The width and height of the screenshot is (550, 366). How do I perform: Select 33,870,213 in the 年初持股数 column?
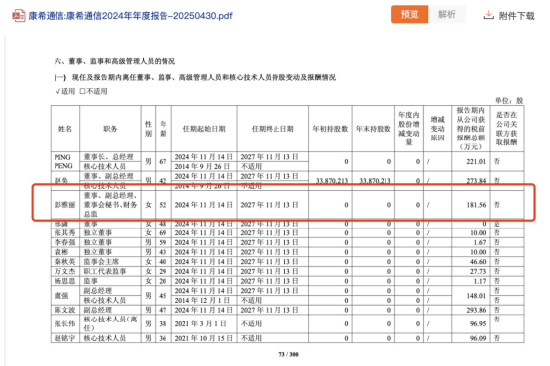[332, 181]
